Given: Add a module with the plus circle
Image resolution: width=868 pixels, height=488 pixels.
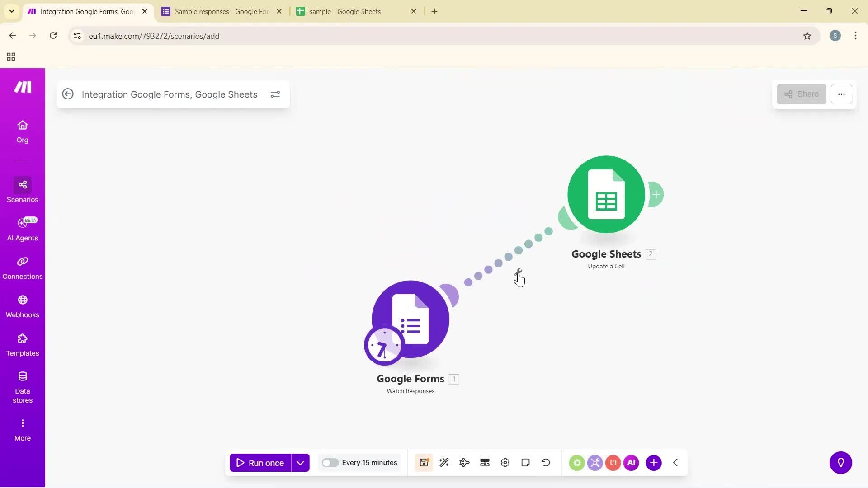Looking at the screenshot, I should point(654,462).
